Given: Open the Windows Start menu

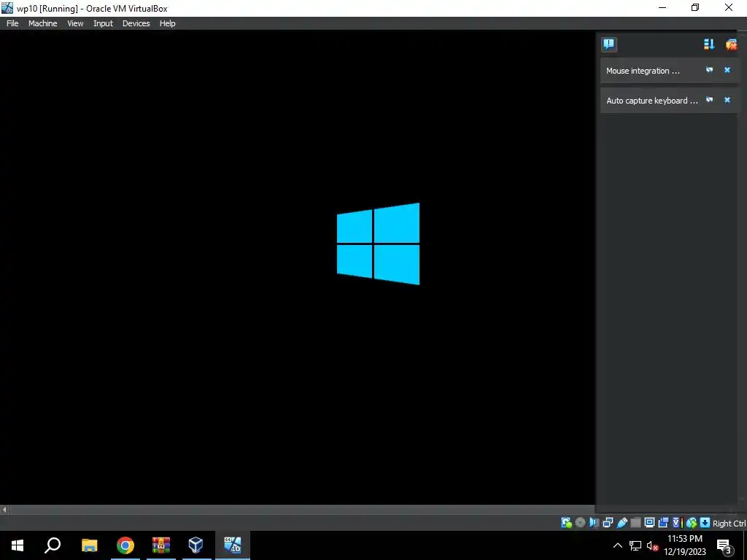Looking at the screenshot, I should pyautogui.click(x=18, y=545).
